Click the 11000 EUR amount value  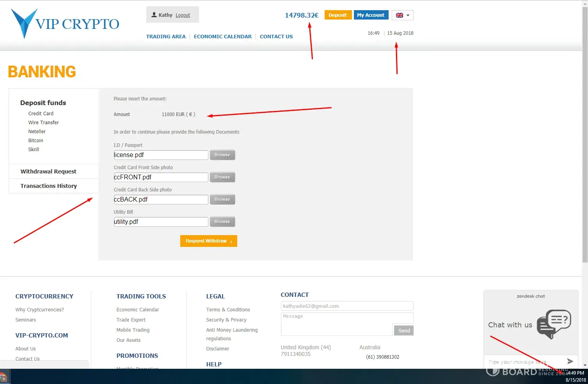(178, 114)
